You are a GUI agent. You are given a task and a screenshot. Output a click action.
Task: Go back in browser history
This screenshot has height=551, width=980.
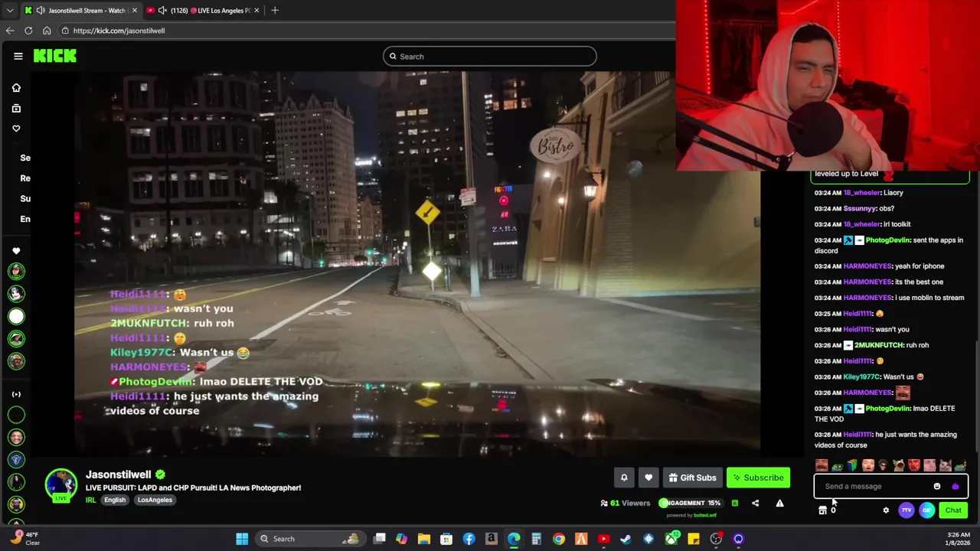coord(10,31)
